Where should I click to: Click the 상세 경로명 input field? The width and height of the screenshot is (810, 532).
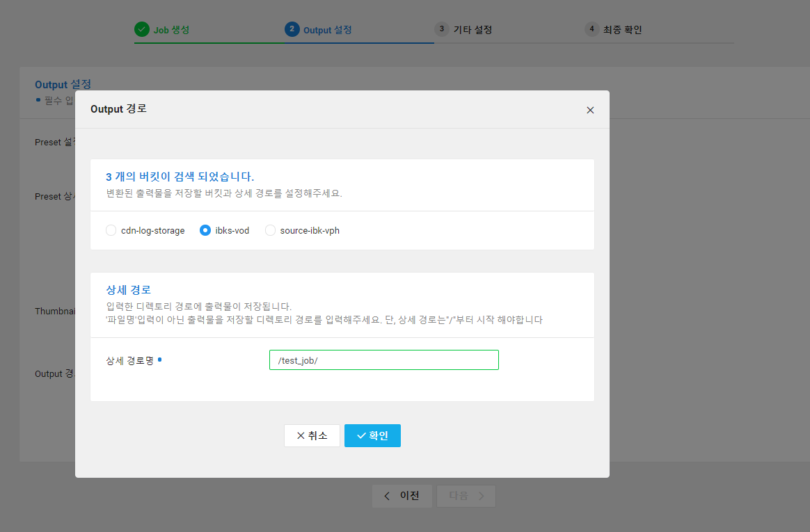click(x=384, y=360)
